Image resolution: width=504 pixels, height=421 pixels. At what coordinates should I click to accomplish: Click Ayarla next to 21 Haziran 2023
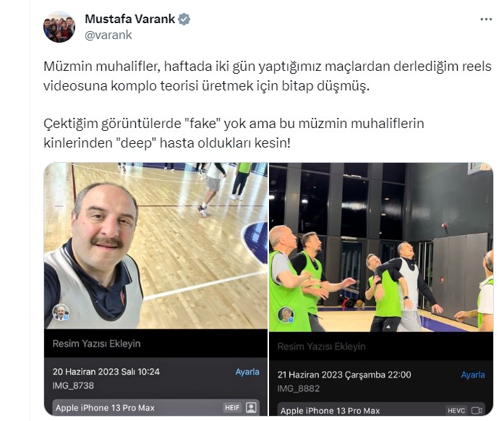pos(473,375)
